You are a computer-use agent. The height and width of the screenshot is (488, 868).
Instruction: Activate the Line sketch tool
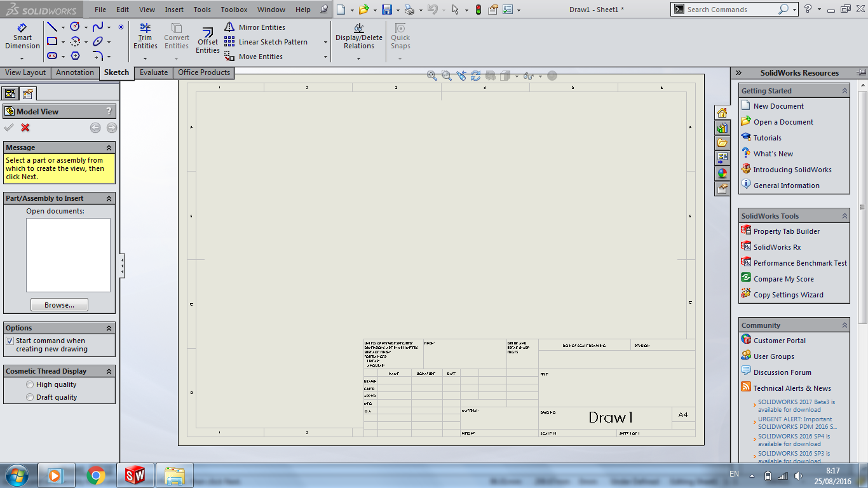click(x=51, y=27)
